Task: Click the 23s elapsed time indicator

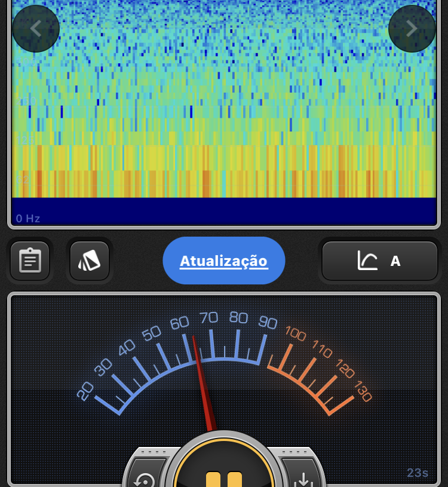Action: coord(418,473)
